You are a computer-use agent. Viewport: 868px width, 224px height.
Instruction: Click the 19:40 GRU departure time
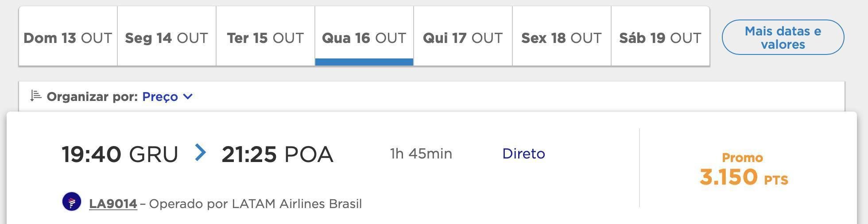120,154
